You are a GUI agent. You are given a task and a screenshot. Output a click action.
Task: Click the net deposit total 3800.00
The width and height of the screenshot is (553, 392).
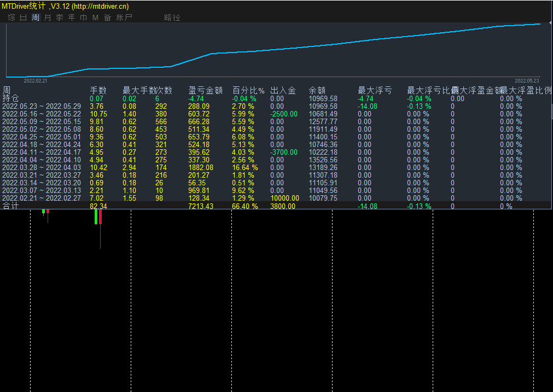pyautogui.click(x=282, y=206)
